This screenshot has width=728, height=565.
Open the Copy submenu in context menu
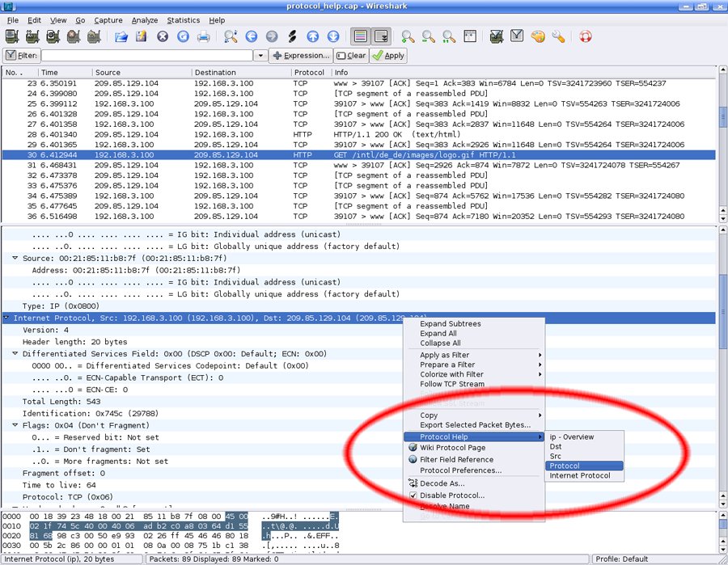pos(473,415)
